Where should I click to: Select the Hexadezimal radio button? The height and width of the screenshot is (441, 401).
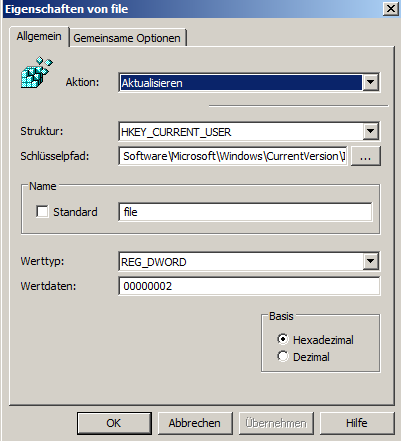click(x=283, y=340)
